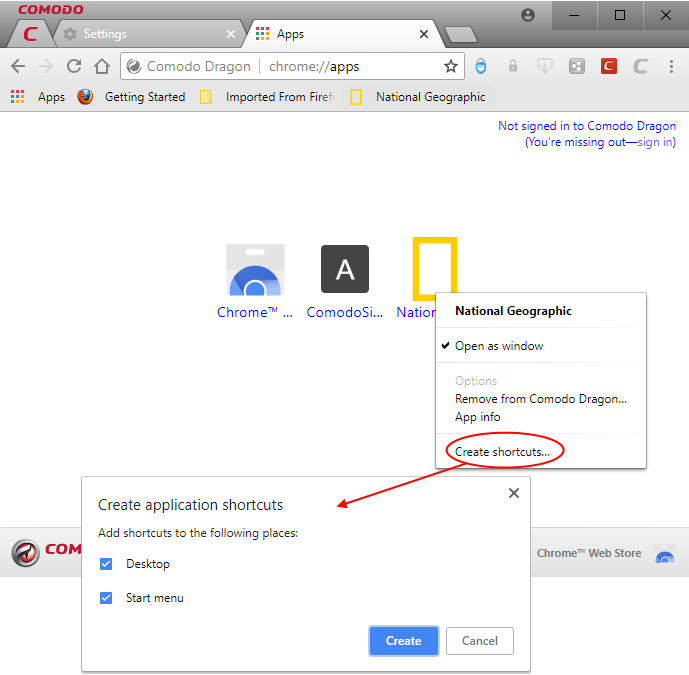Click the Getting Started bookmark label
This screenshot has width=689, height=675.
(145, 97)
